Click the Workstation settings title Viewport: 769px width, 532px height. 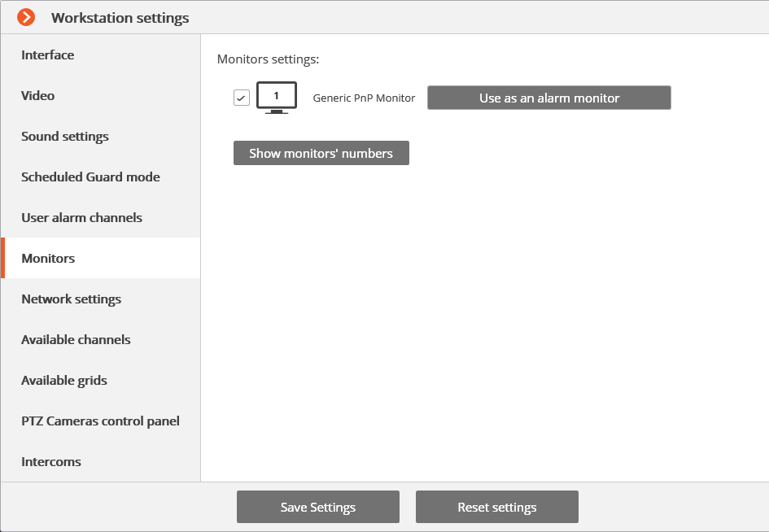tap(120, 18)
